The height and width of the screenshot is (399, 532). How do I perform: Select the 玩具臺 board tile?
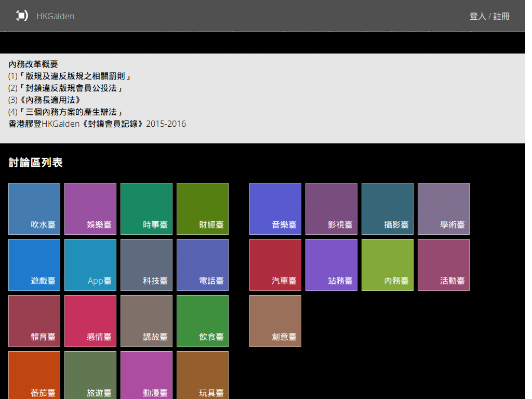(203, 375)
